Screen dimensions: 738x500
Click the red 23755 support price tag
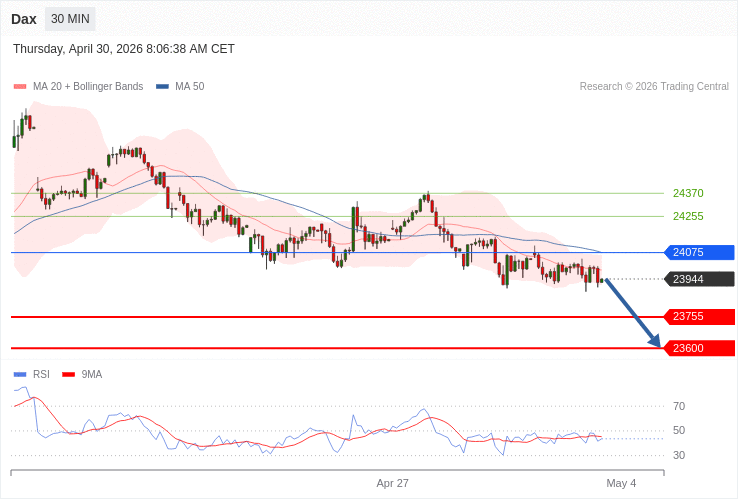coord(699,316)
